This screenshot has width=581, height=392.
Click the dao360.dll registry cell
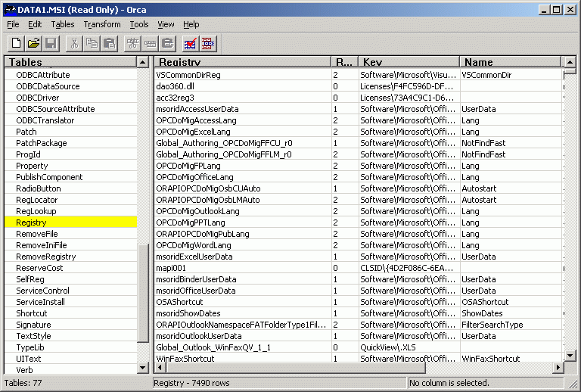click(243, 86)
